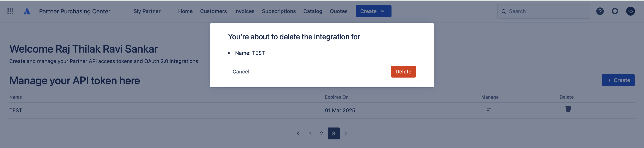This screenshot has height=148, width=644.
Task: Click the Manage your API token heading
Action: (x=75, y=81)
